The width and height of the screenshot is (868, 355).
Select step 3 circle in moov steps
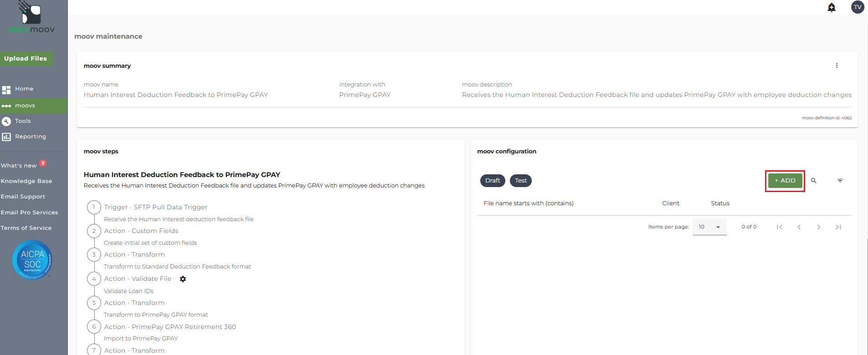click(x=94, y=254)
